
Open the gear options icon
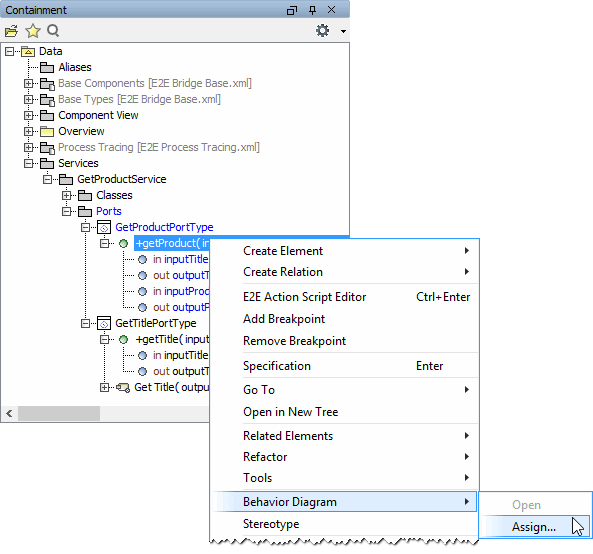coord(322,31)
